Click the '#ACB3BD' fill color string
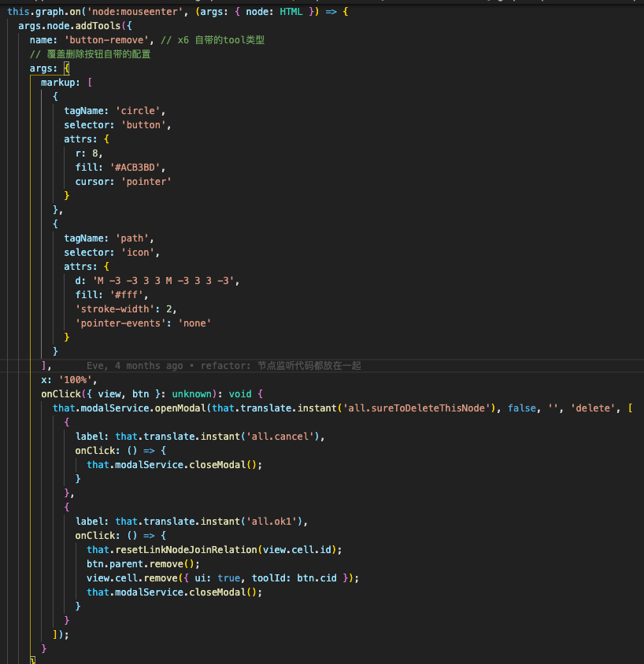Screen dimensions: 644x664 point(135,168)
